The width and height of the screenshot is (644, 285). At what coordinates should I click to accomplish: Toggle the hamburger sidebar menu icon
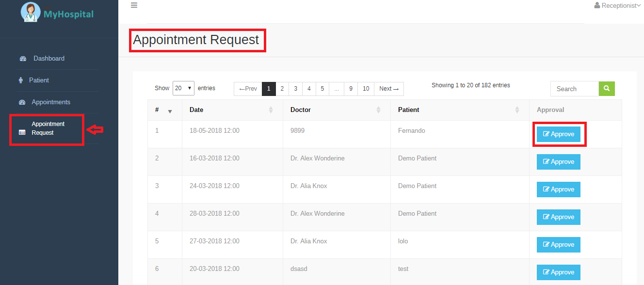pos(134,5)
